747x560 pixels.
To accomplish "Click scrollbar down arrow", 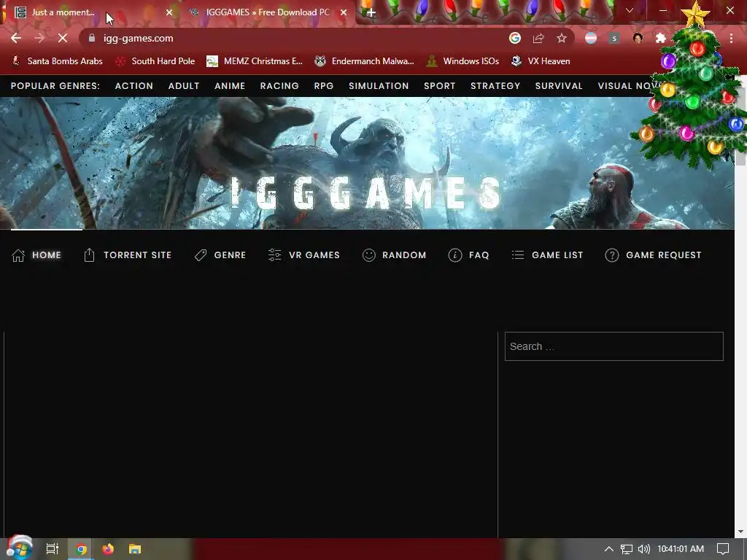I will 740,532.
